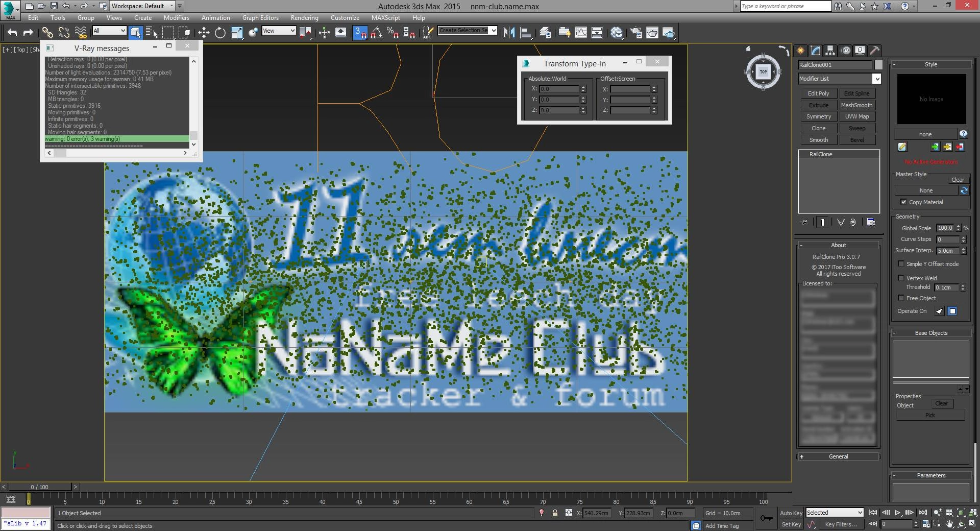980x531 pixels.
Task: Click the Symmetry modifier button
Action: tap(818, 116)
